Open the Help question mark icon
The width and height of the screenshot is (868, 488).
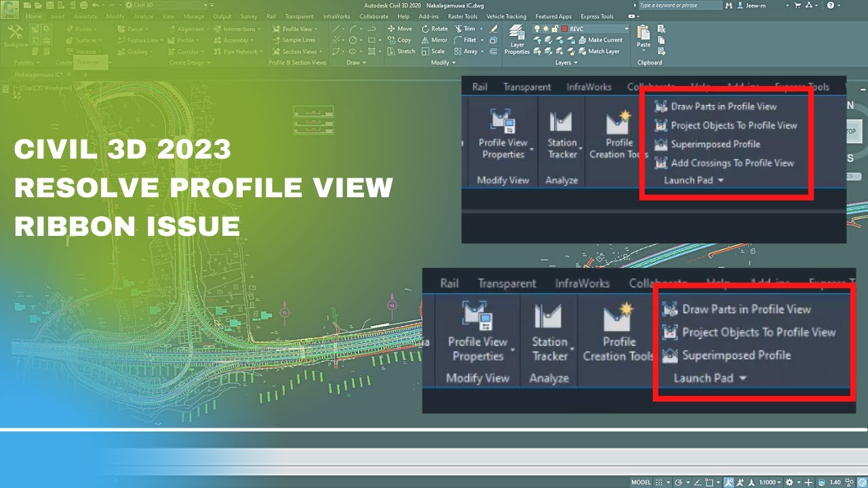(831, 5)
